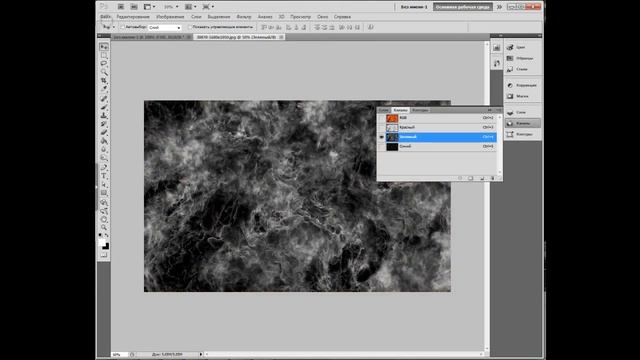640x360 pixels.
Task: Click the Основная рабочая среда workspace button
Action: 462,7
